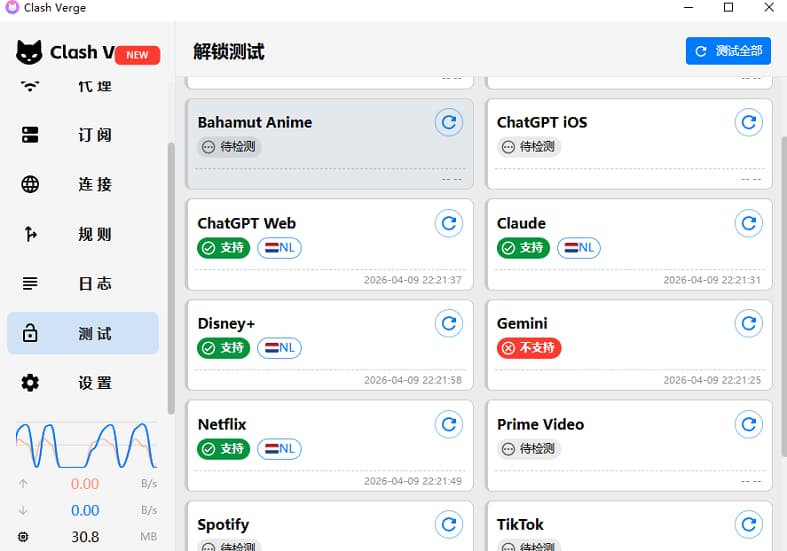Viewport: 787px width, 551px height.
Task: Click ChatGPT Web 支持 status badge
Action: [x=223, y=247]
